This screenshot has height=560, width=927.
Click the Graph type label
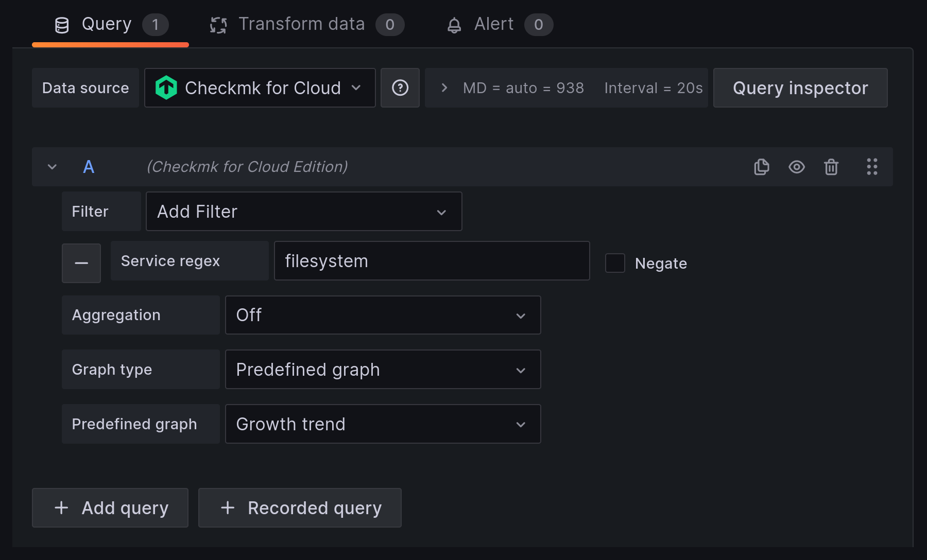(x=141, y=370)
